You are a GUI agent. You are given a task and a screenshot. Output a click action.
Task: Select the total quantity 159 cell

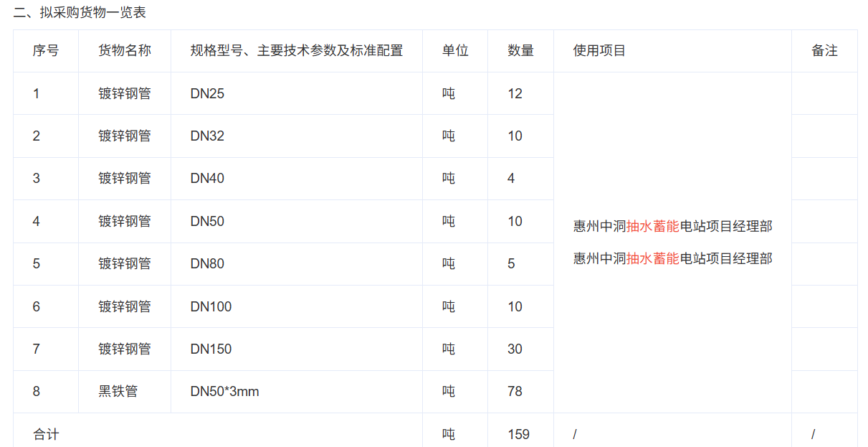518,435
